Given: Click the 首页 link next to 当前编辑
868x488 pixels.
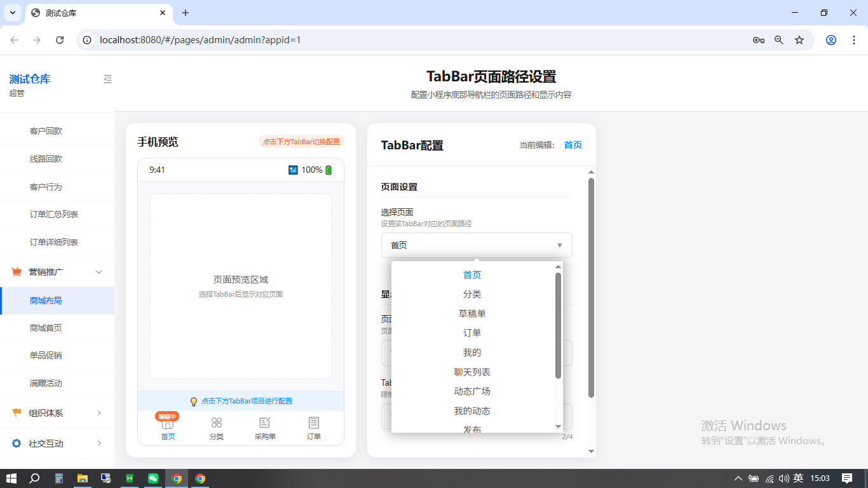Looking at the screenshot, I should 573,145.
